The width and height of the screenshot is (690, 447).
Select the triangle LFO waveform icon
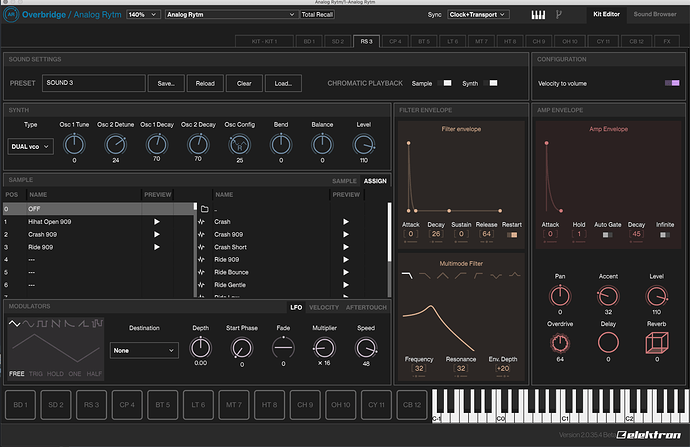coord(15,323)
